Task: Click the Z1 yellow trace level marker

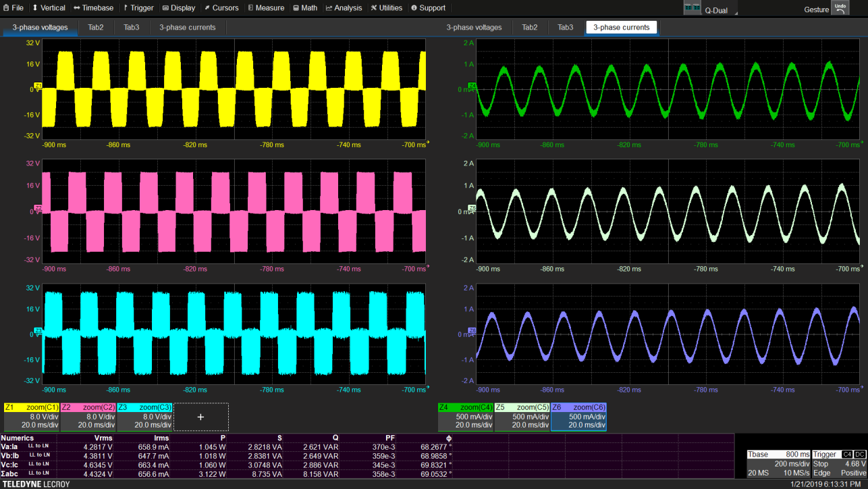Action: point(38,85)
